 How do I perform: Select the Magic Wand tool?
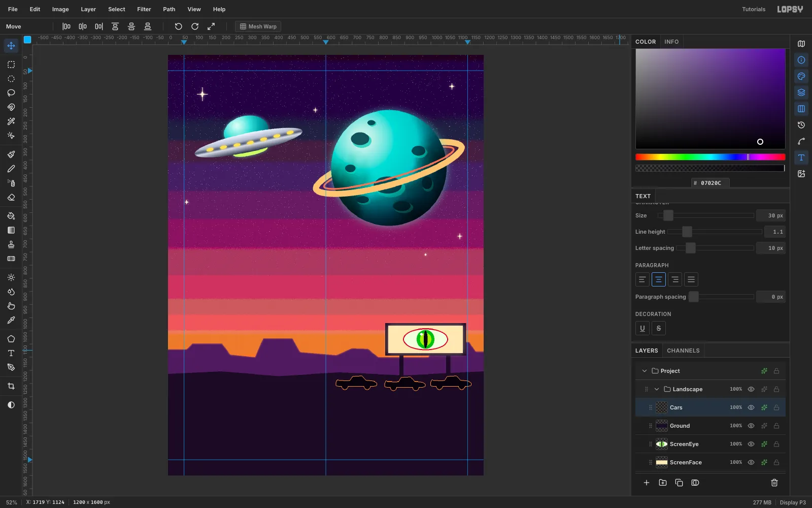11,121
